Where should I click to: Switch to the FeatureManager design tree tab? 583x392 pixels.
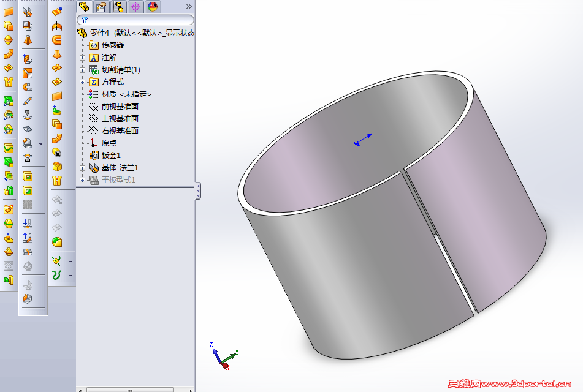85,7
